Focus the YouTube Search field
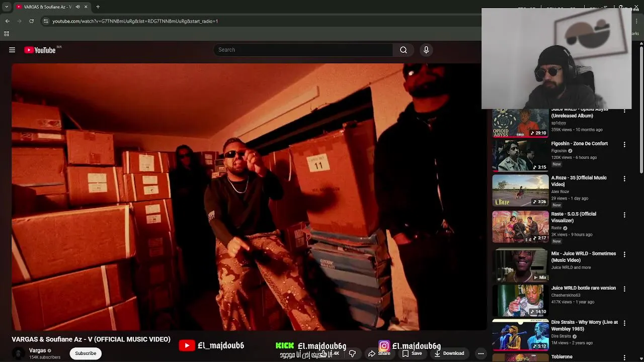The height and width of the screenshot is (362, 644). [303, 50]
